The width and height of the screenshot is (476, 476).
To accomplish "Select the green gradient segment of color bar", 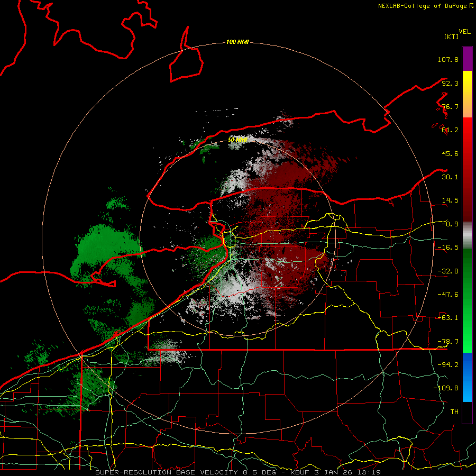I will [467, 300].
